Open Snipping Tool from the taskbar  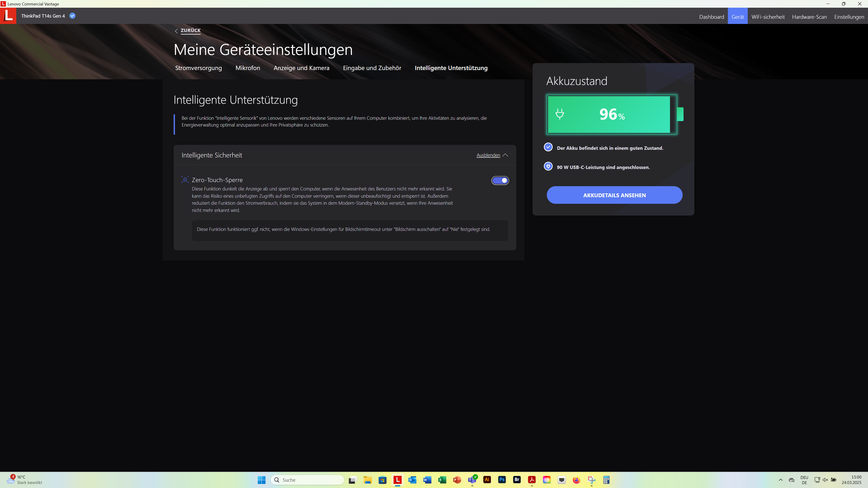click(591, 480)
